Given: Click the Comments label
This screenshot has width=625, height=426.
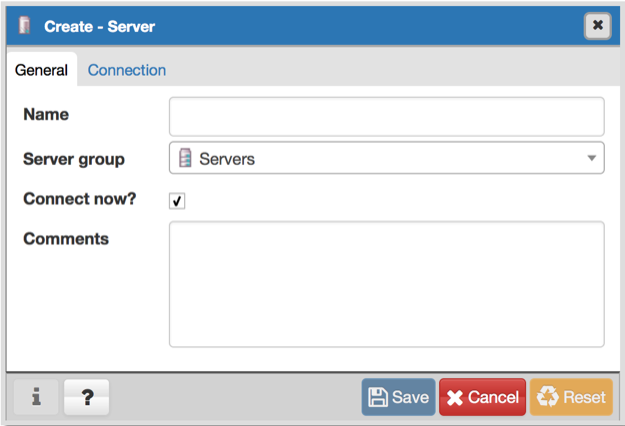Looking at the screenshot, I should [66, 239].
